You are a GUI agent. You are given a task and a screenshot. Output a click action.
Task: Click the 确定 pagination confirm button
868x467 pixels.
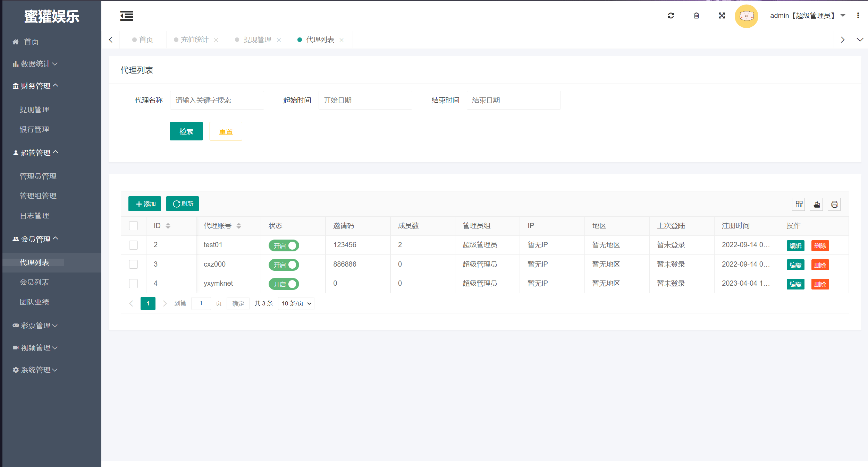238,303
